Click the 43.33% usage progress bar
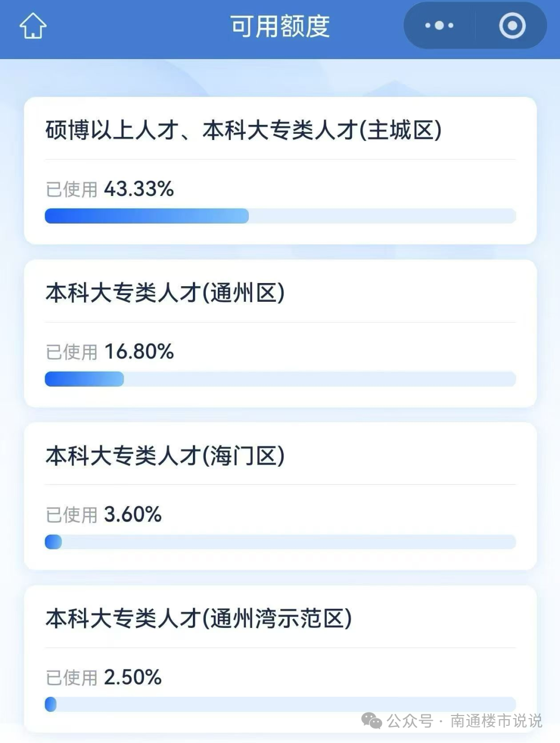The width and height of the screenshot is (560, 743). [x=147, y=216]
